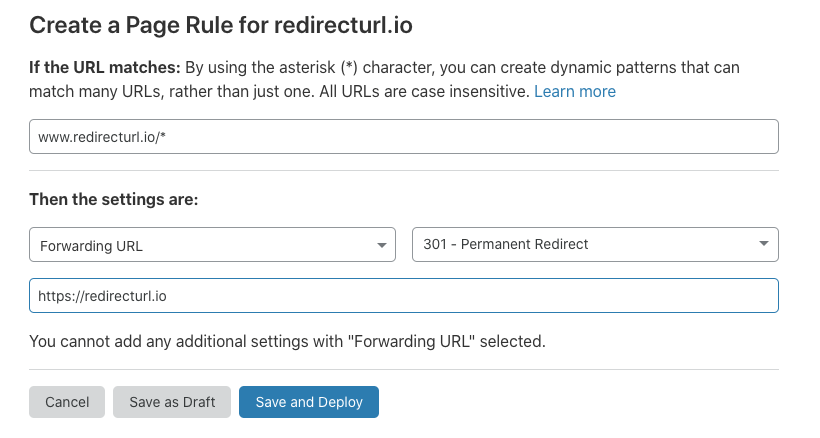Screen dimensions: 820x438
Task: Open the 301 - Permanent Redirect status dropdown
Action: click(x=595, y=245)
